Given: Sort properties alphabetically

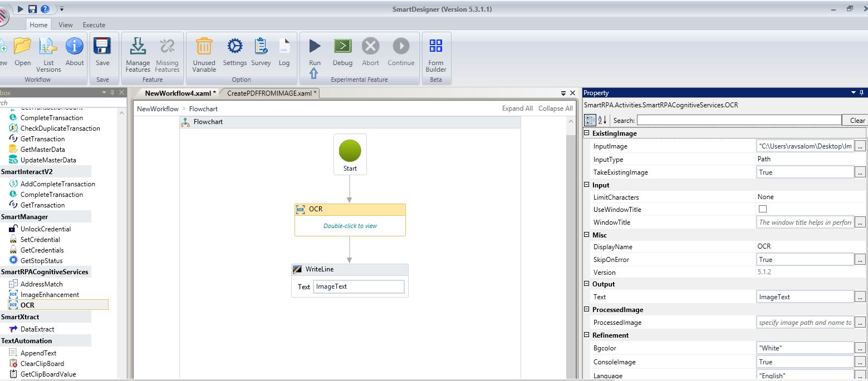Looking at the screenshot, I should coord(602,120).
